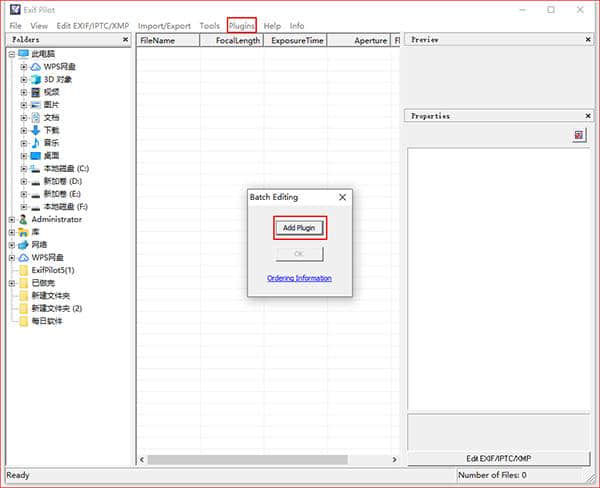Click the 音乐 music note icon
The image size is (600, 488).
pyautogui.click(x=36, y=143)
